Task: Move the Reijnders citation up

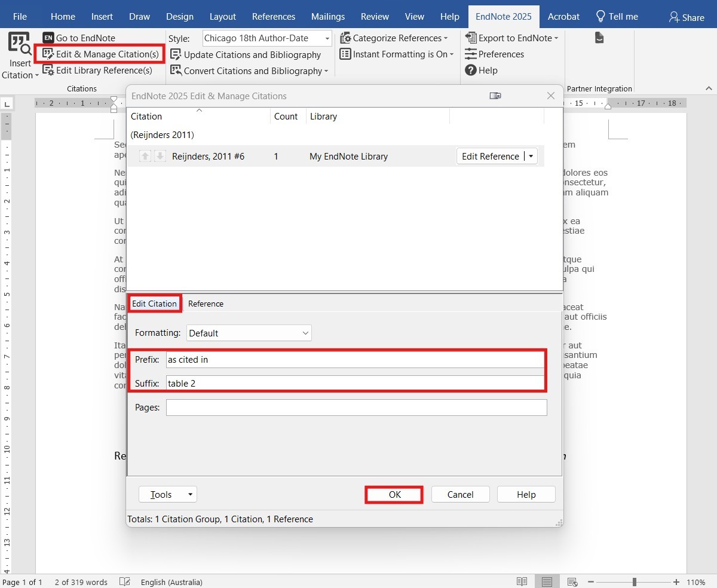Action: (x=145, y=157)
